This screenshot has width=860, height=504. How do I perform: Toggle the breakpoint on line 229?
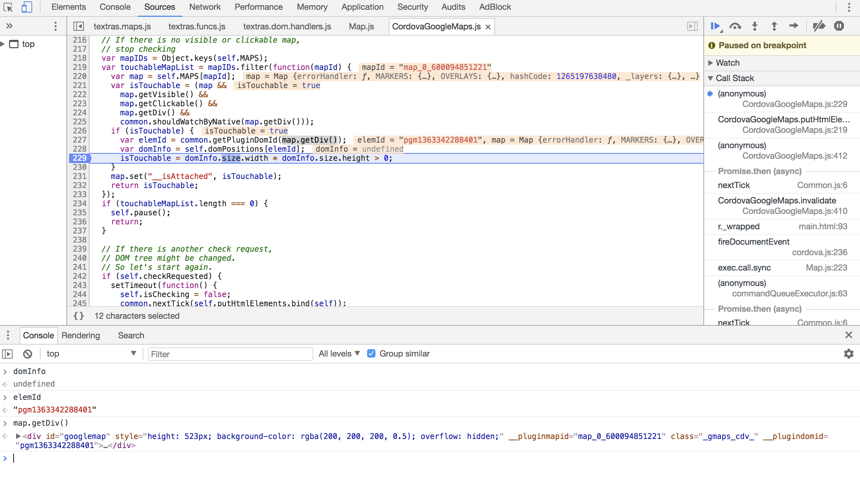coord(79,158)
